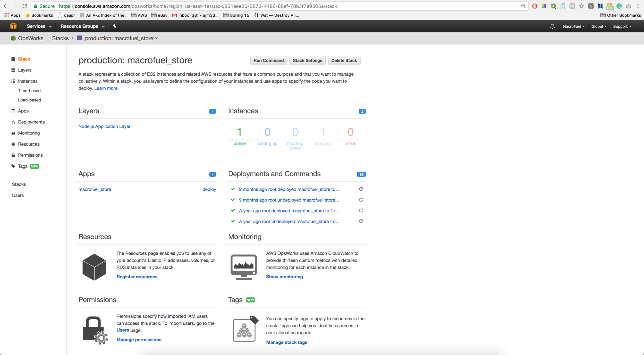Open Load-based instances in sidebar

[x=29, y=100]
